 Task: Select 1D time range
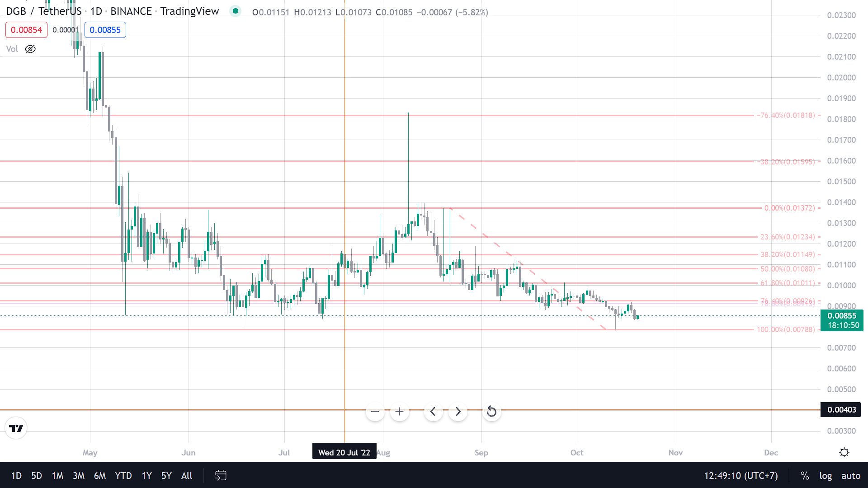[16, 475]
